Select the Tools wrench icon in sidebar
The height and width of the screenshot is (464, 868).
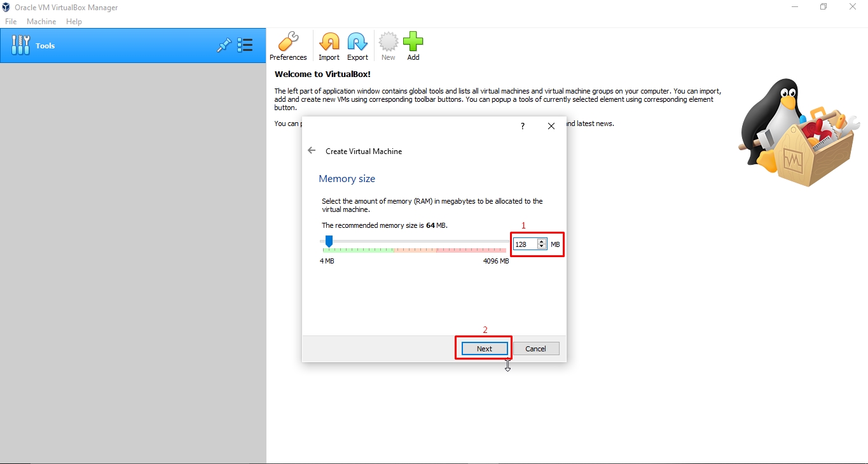click(x=20, y=45)
